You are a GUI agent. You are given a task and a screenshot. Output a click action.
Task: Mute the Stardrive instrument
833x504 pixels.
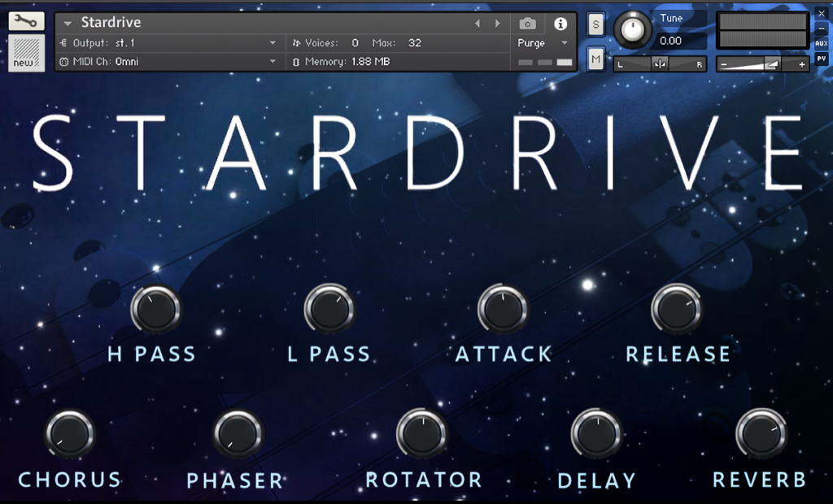pyautogui.click(x=596, y=59)
